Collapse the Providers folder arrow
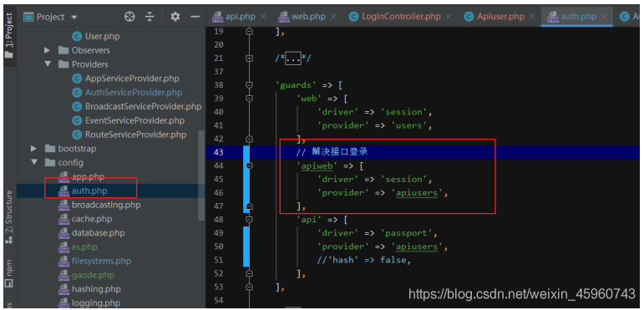644x310 pixels. [48, 64]
